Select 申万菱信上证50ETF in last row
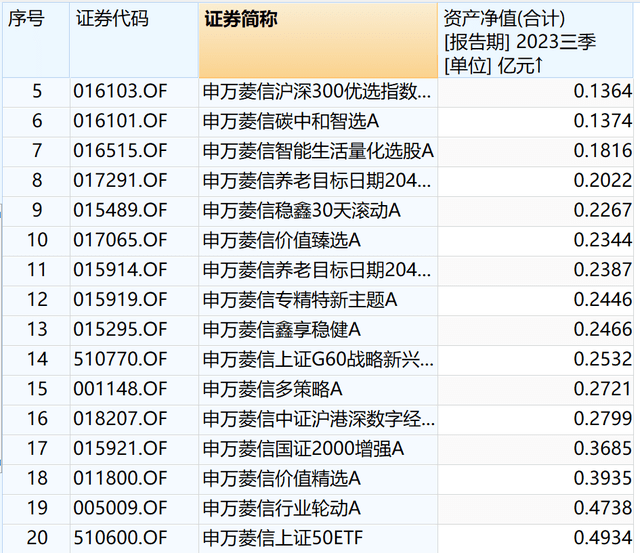This screenshot has height=553, width=640. [287, 537]
